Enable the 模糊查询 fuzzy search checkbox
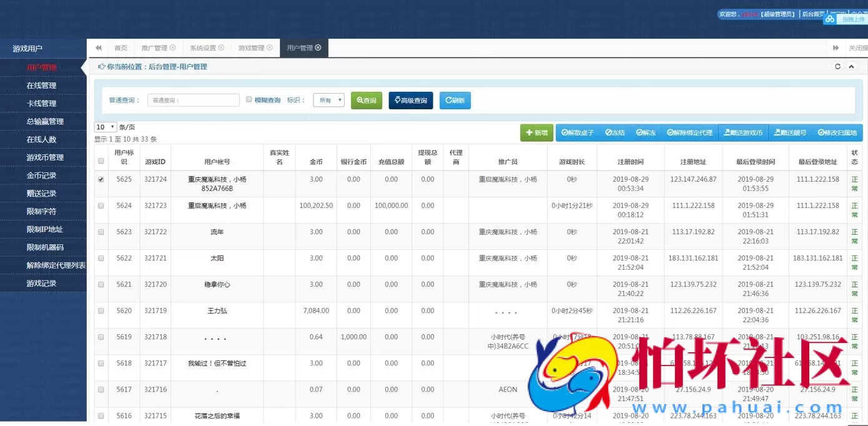 pos(249,99)
